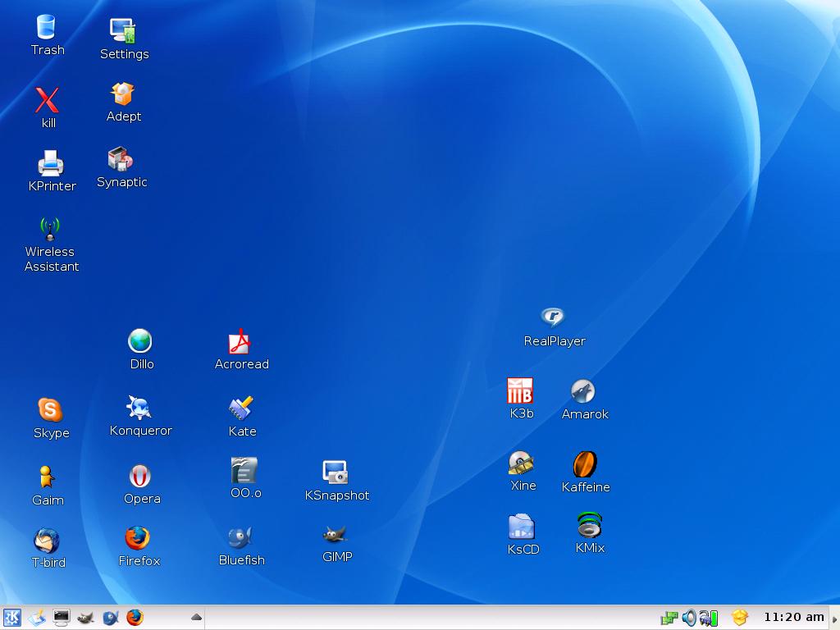This screenshot has height=630, width=840.
Task: Launch the Firefox panel quick launcher
Action: [x=135, y=618]
